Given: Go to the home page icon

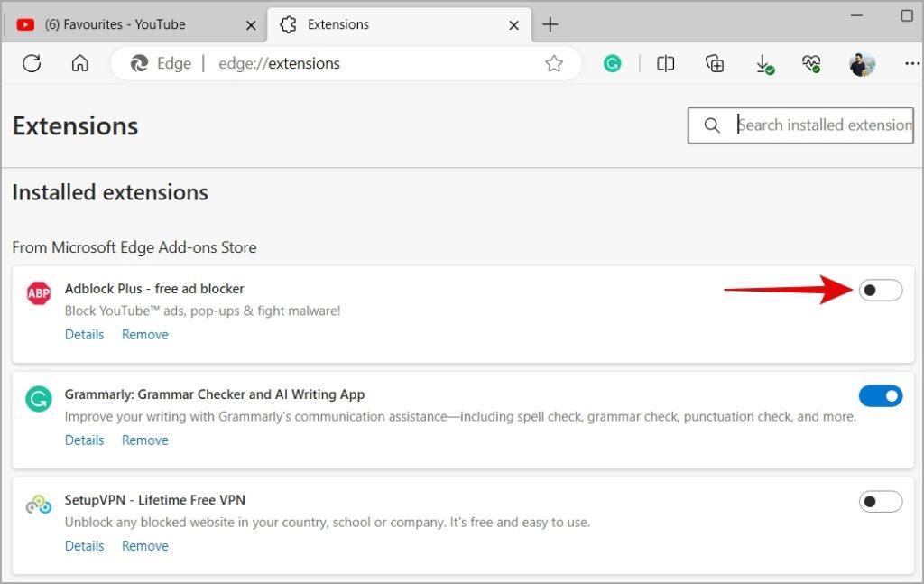Looking at the screenshot, I should pyautogui.click(x=80, y=63).
